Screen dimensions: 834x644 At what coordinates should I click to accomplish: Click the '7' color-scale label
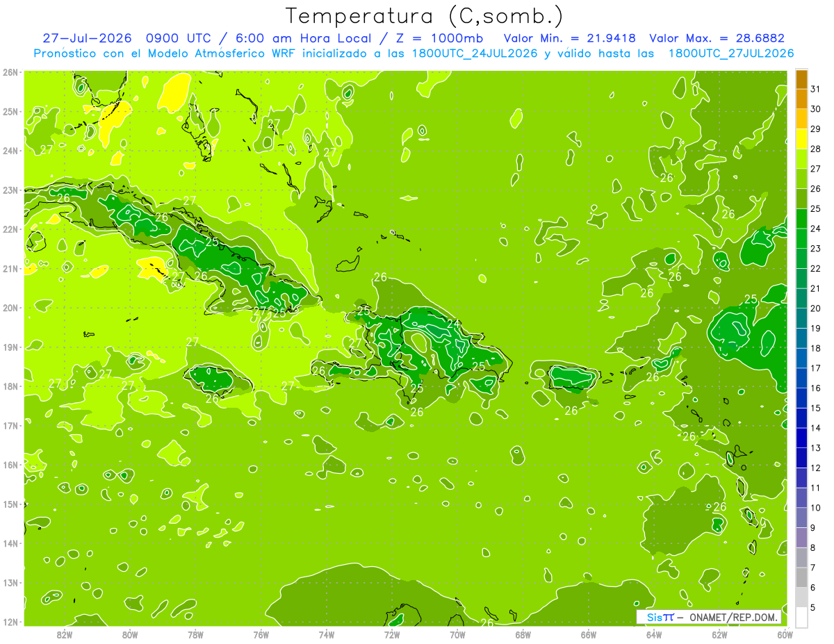[x=813, y=568]
